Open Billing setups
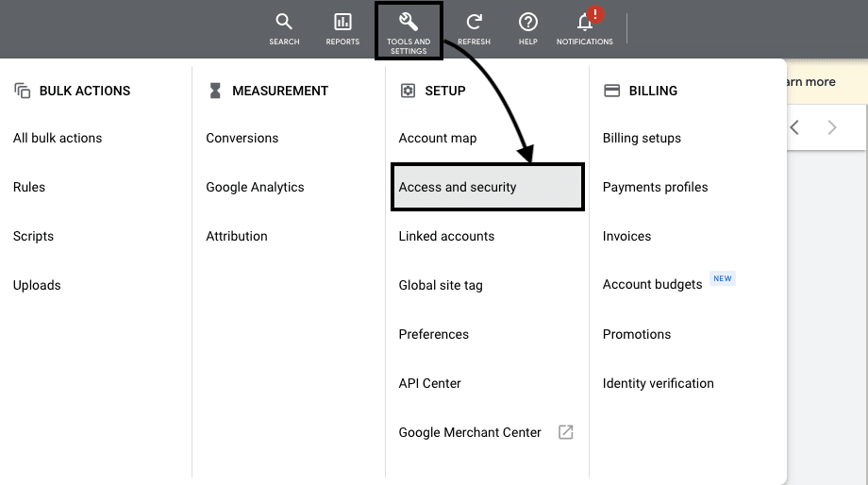 click(642, 139)
